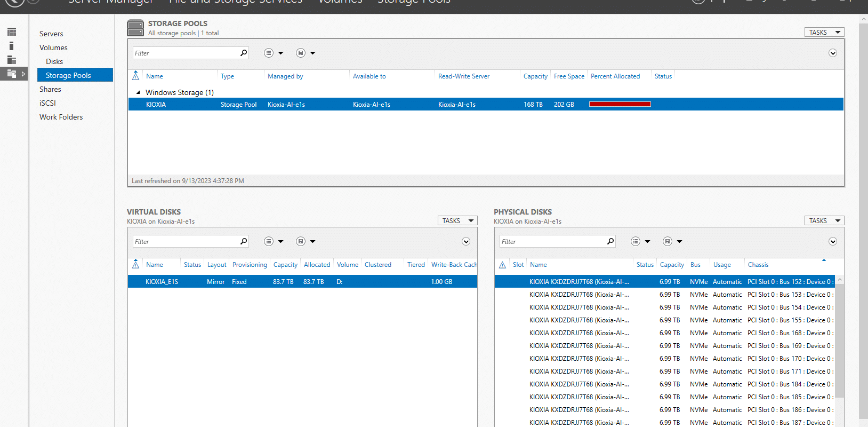Click warning column icon in Physical Disks header
The width and height of the screenshot is (868, 427).
click(x=502, y=265)
